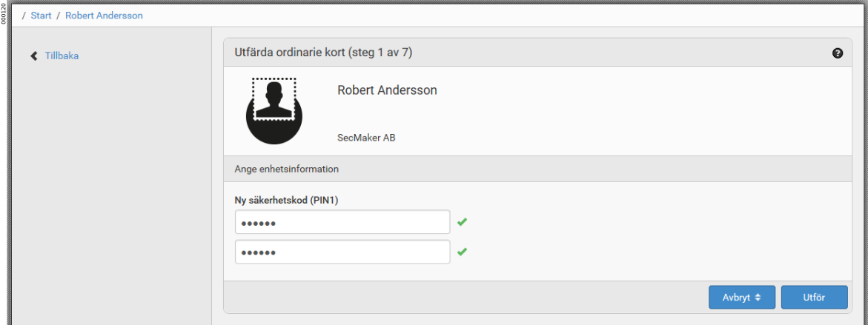Click the green checkmark beside second PIN field

click(463, 252)
